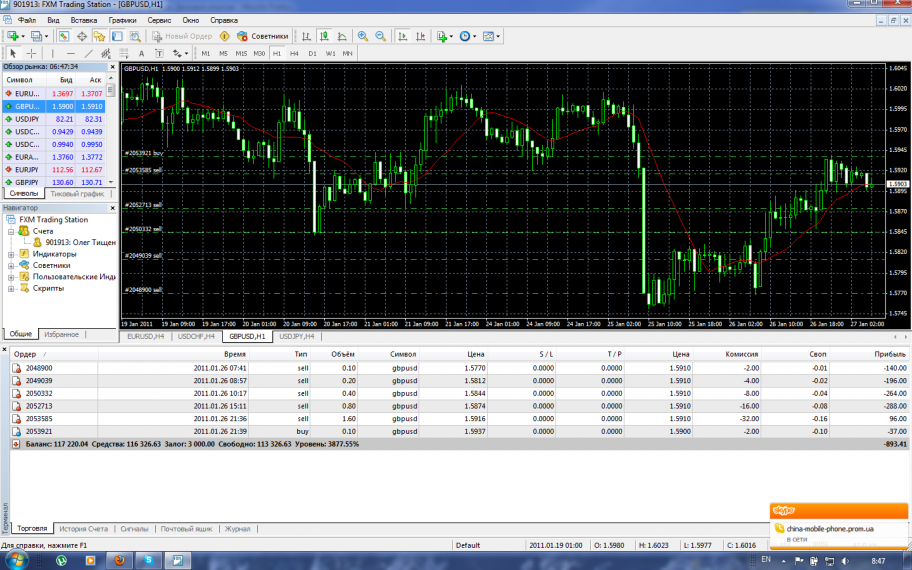Image resolution: width=912 pixels, height=570 pixels.
Task: Open the Справка menu
Action: (x=224, y=20)
